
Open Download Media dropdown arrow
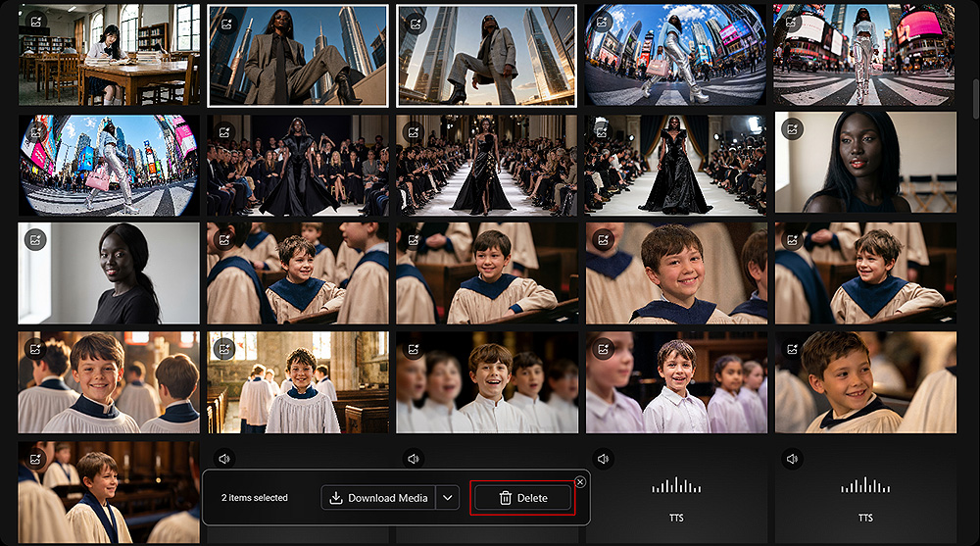[x=448, y=498]
